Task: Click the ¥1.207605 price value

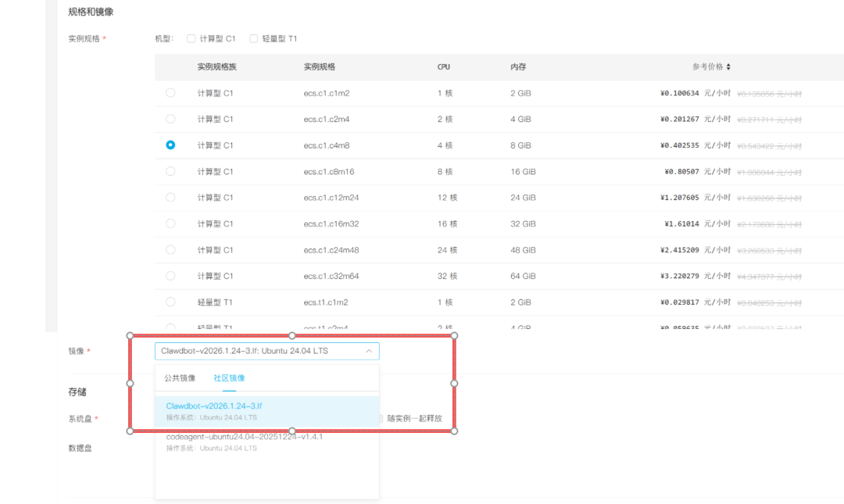Action: pos(680,198)
